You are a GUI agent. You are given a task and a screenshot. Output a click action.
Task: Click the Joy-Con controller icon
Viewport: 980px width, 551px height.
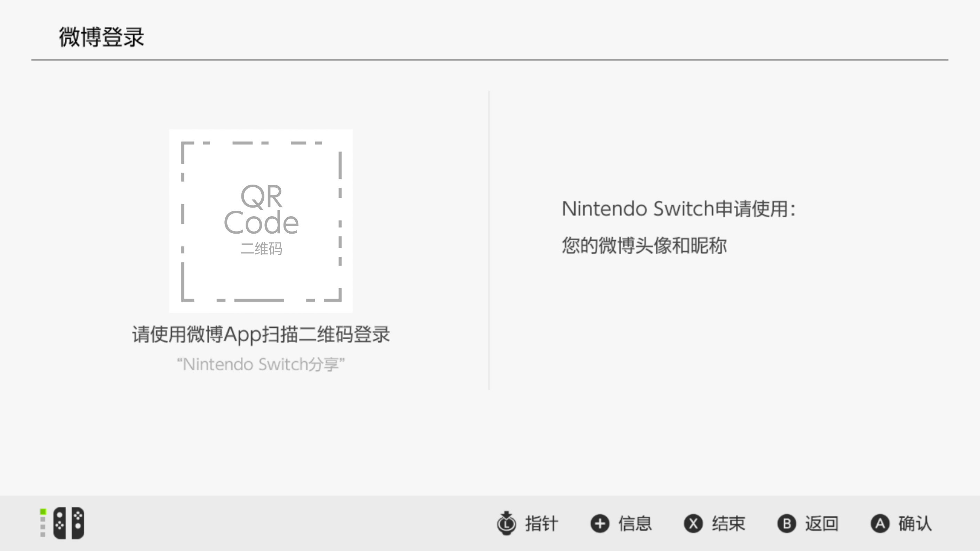point(69,523)
